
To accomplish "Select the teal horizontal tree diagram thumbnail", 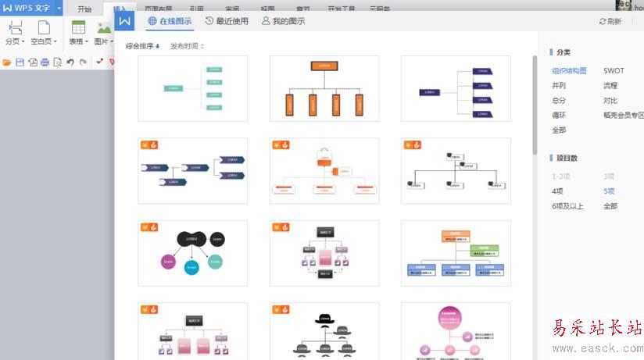I will tap(192, 89).
